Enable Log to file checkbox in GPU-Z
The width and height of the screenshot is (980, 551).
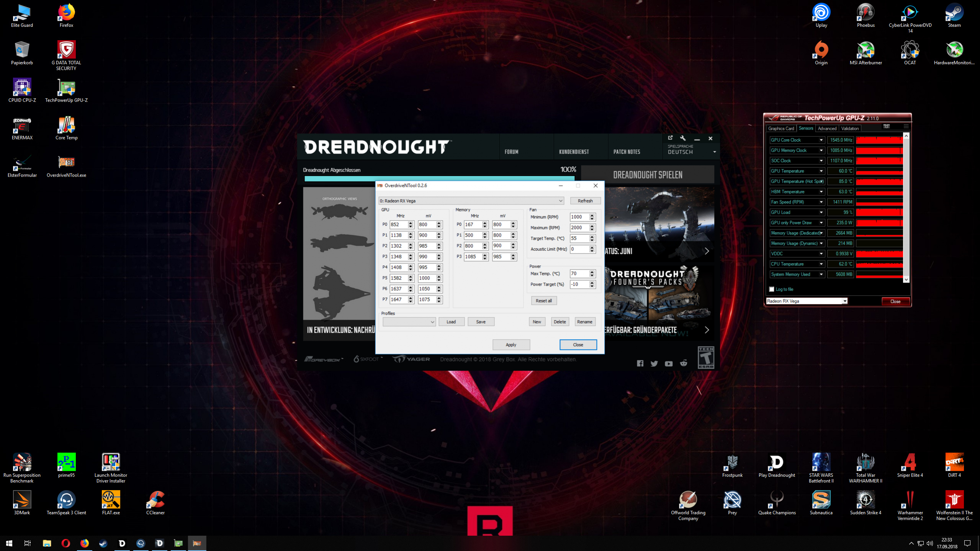click(x=772, y=289)
